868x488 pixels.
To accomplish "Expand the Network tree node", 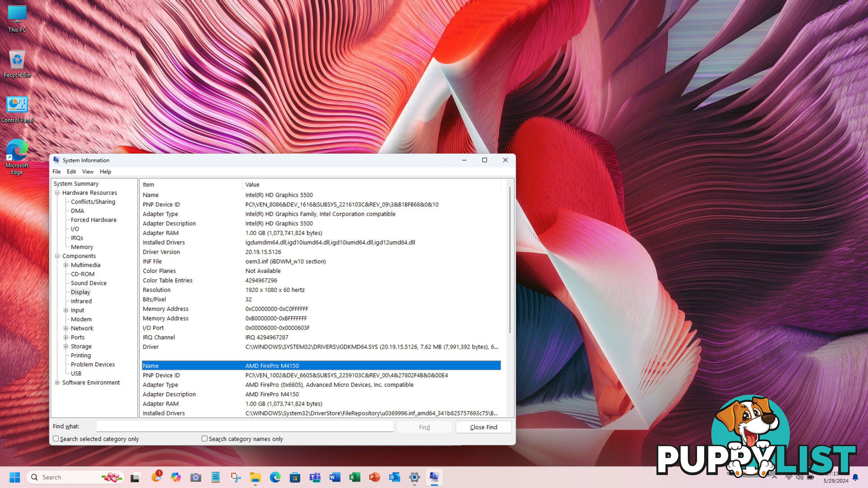I will click(x=66, y=328).
